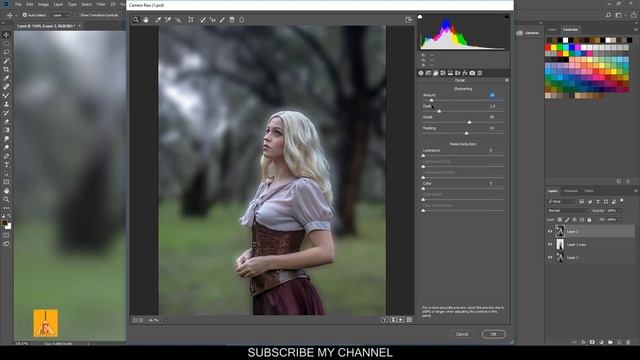This screenshot has width=640, height=360.
Task: Select the Lasso tool in Photoshop toolbox
Action: 6,52
